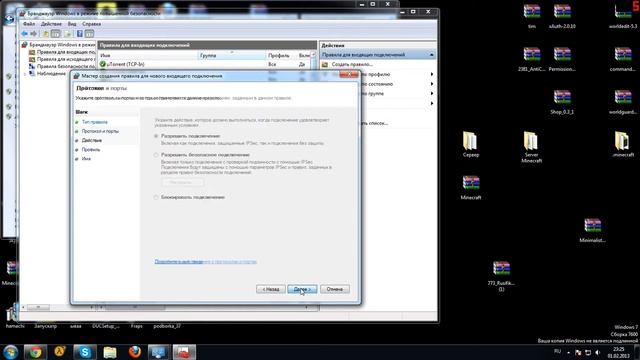Open the Справка menu
This screenshot has height=360, width=640.
(x=91, y=24)
